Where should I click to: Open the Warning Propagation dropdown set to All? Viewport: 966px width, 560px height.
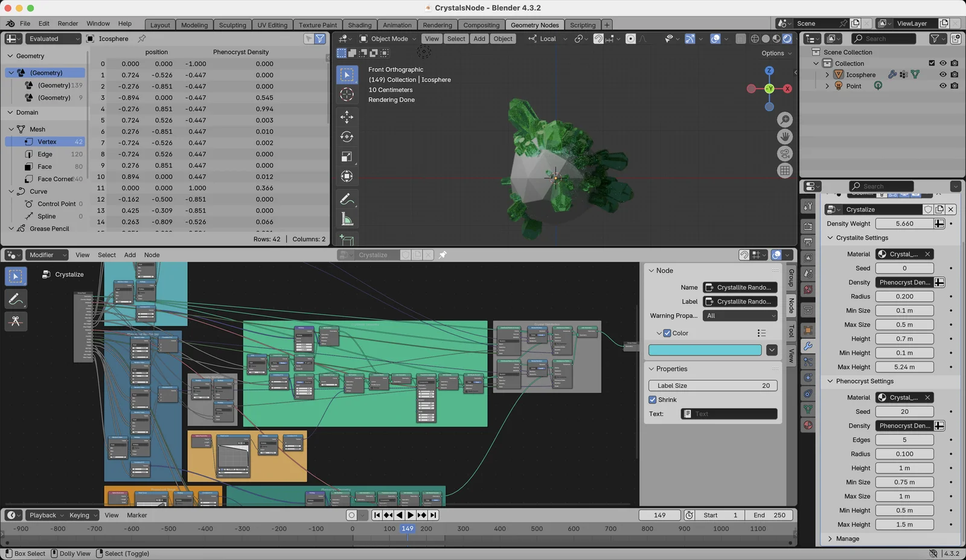click(739, 316)
